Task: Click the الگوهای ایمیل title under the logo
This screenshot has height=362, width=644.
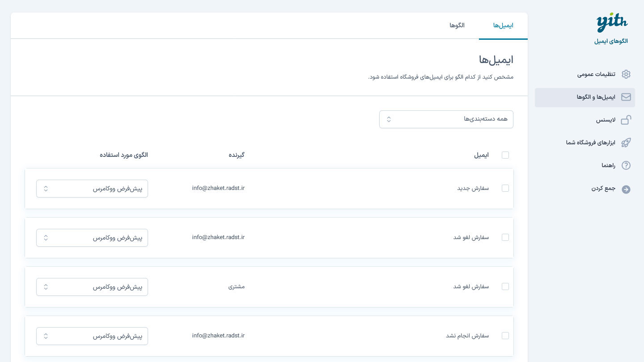Action: (611, 41)
